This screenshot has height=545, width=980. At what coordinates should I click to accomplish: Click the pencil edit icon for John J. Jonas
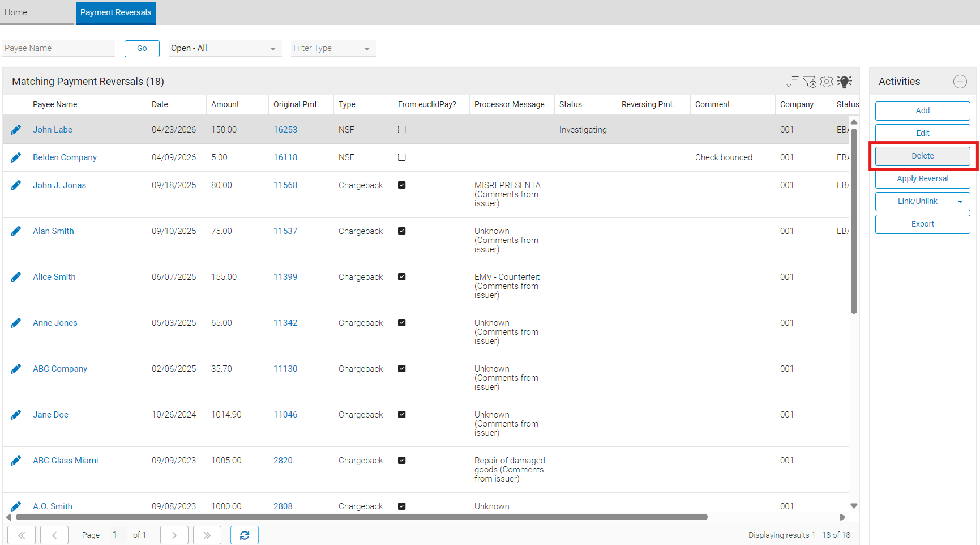click(16, 185)
